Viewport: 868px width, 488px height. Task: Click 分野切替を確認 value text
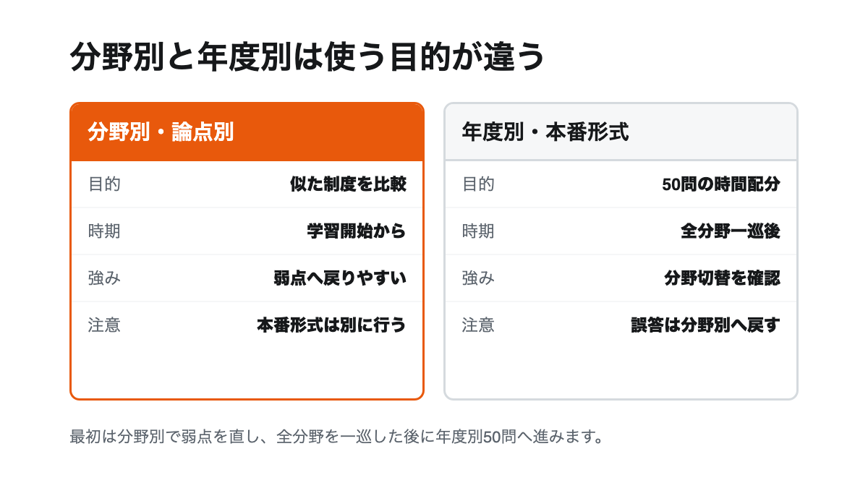[722, 278]
